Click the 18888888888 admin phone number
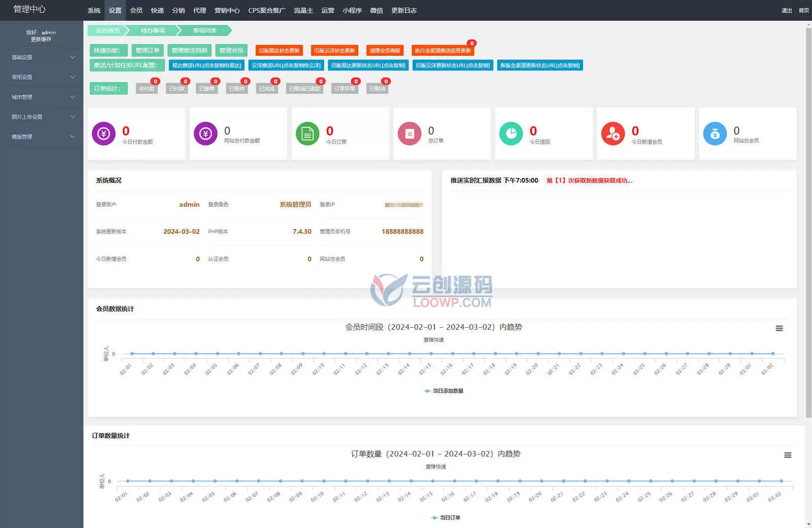The height and width of the screenshot is (528, 812). [402, 231]
